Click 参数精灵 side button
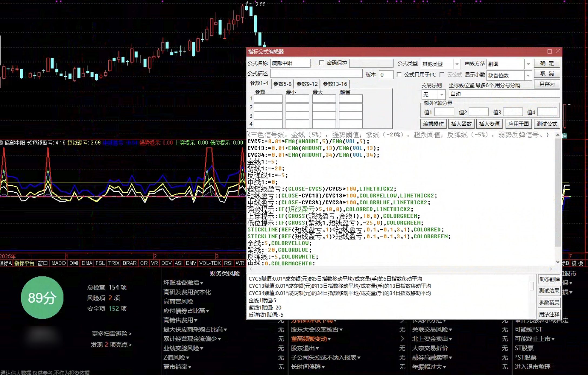Viewport: 588px width, 375px height. 549,303
